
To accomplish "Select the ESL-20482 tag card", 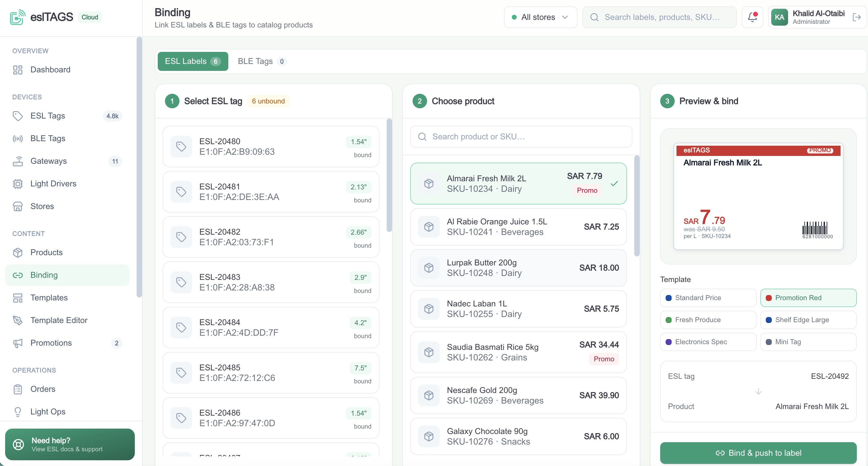I will pos(271,237).
